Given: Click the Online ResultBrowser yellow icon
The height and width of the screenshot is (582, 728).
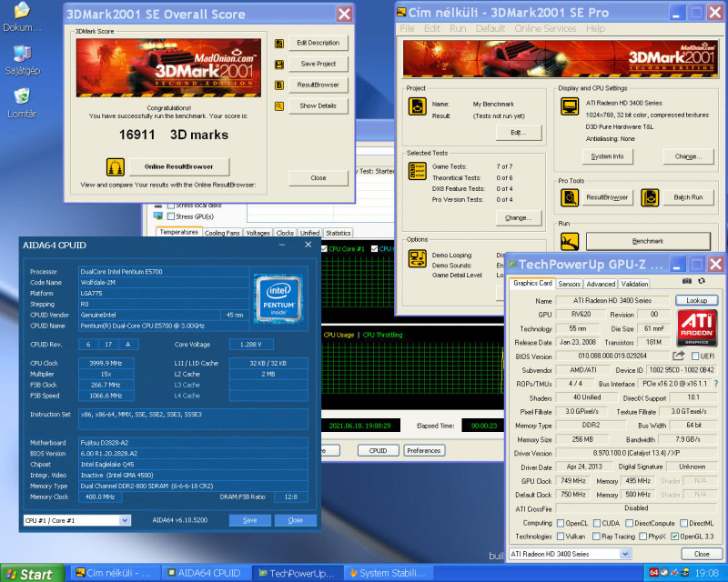Looking at the screenshot, I should [116, 166].
